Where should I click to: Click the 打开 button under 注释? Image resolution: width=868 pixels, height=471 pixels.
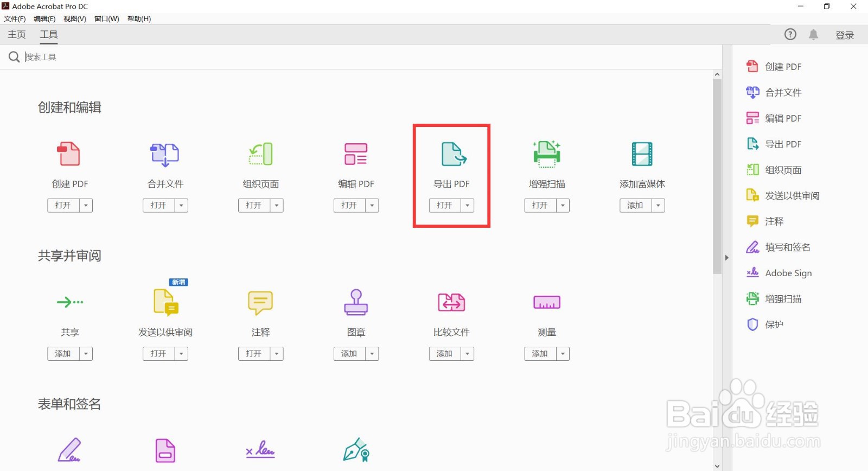[x=254, y=354]
